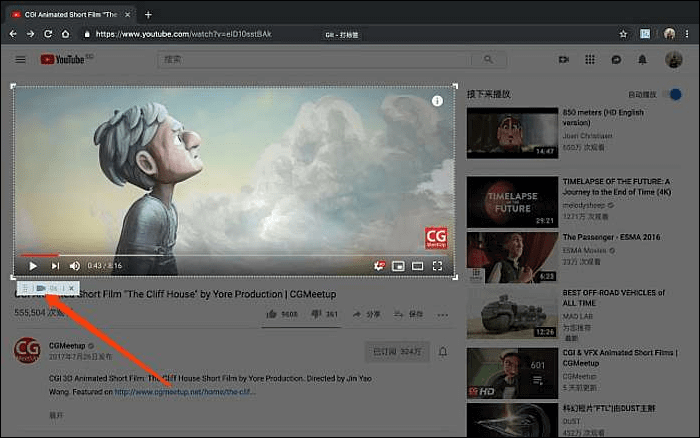Open the YouTube hamburger guide menu
This screenshot has width=700, height=438.
pyautogui.click(x=20, y=60)
